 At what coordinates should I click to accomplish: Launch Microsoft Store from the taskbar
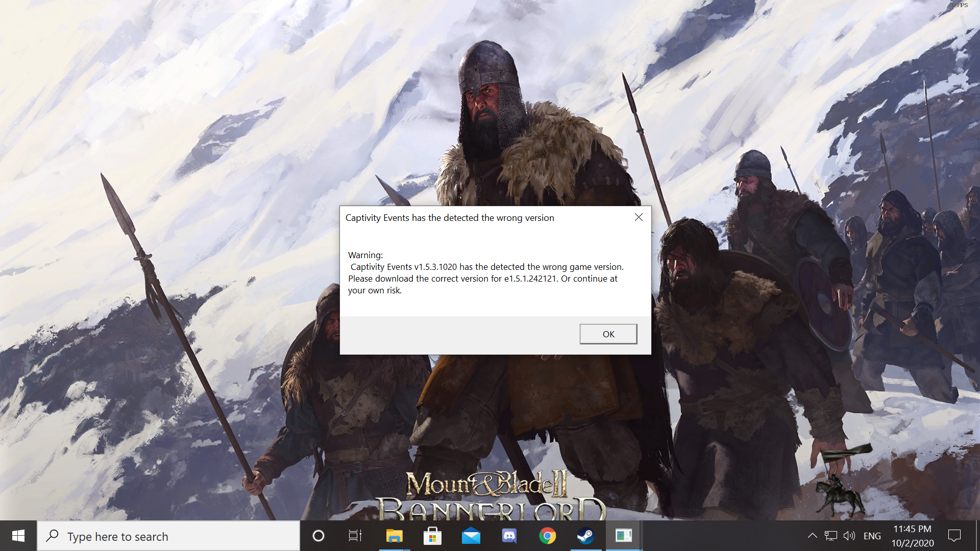tap(432, 536)
